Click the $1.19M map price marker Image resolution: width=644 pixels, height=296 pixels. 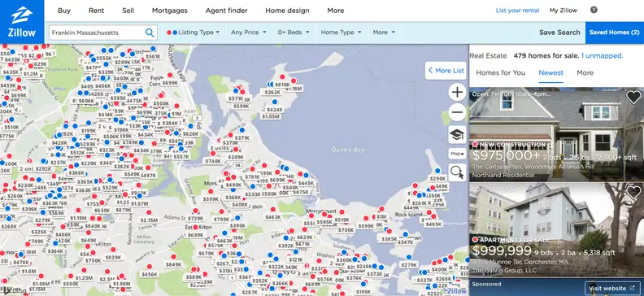coord(78,218)
